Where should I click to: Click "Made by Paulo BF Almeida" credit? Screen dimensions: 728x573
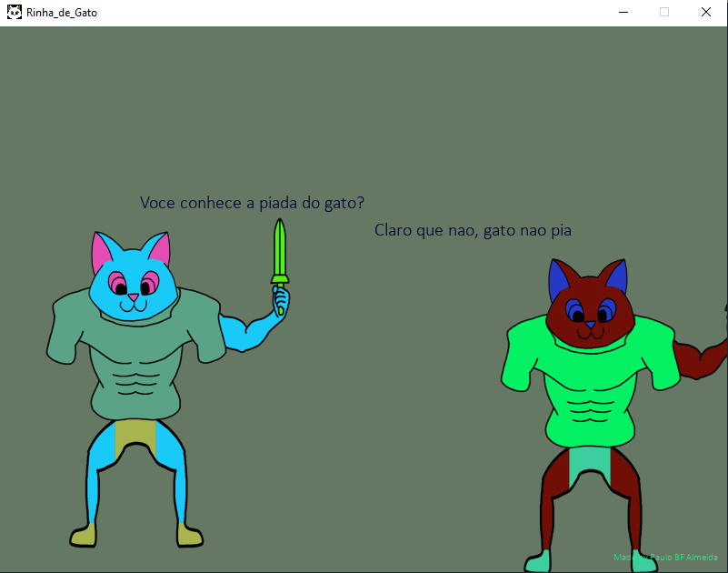[665, 557]
